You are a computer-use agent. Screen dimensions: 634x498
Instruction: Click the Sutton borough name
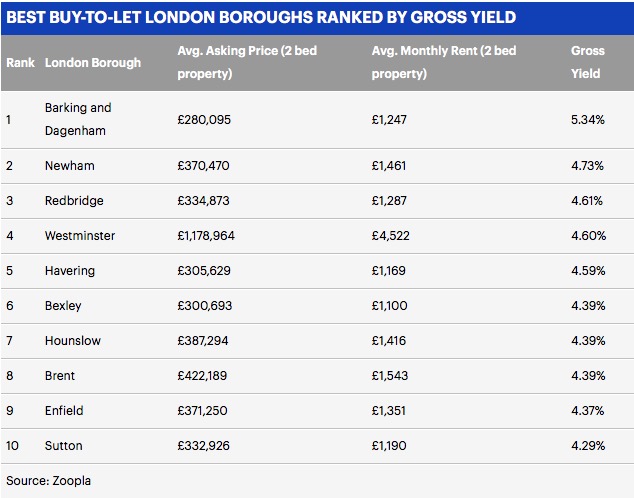coord(63,446)
